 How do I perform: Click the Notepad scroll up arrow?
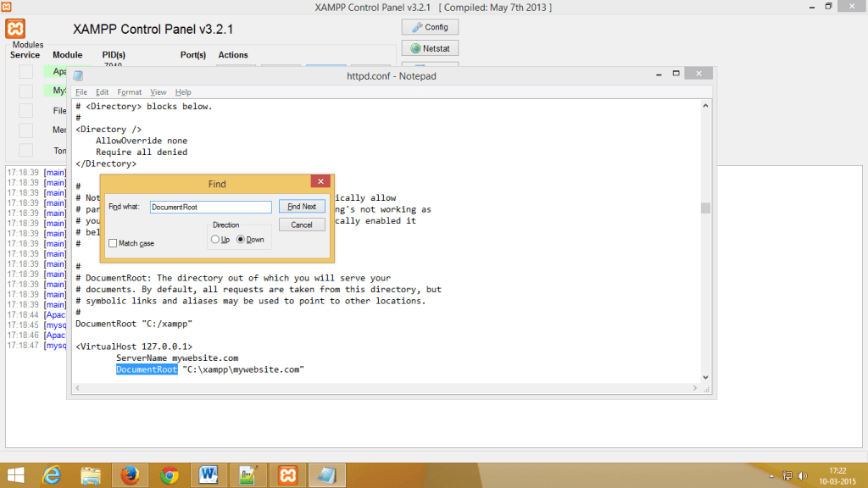[x=705, y=106]
